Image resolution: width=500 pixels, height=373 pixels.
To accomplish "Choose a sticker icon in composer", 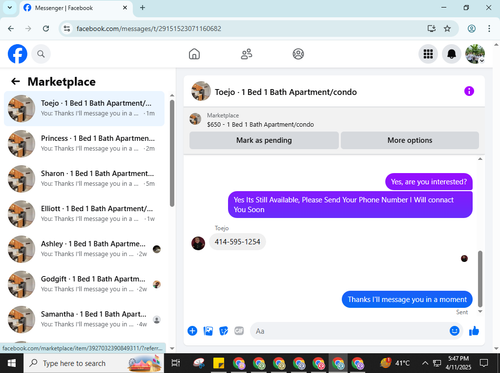I will click(224, 331).
